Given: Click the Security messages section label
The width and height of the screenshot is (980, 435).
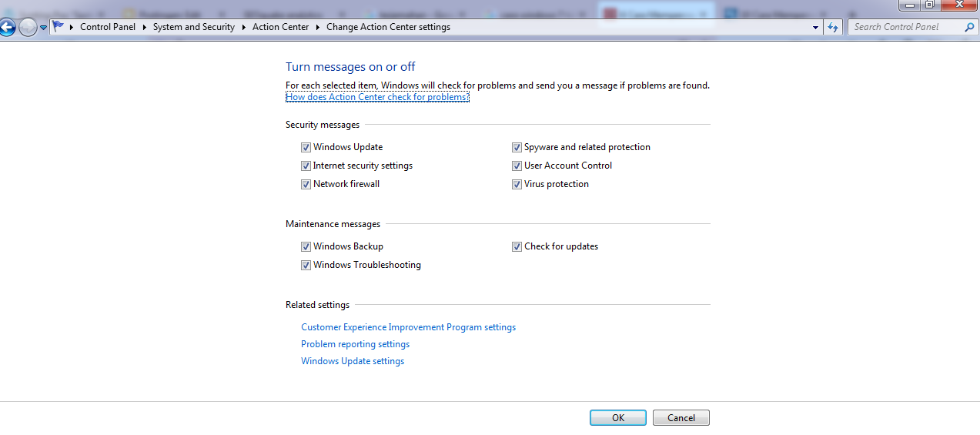Looking at the screenshot, I should click(x=323, y=125).
